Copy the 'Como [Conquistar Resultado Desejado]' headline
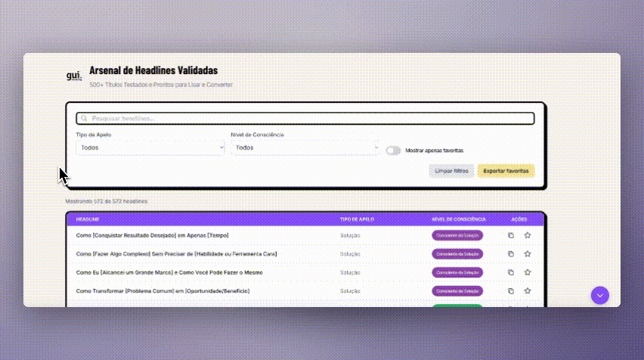644x360 pixels. click(x=510, y=235)
